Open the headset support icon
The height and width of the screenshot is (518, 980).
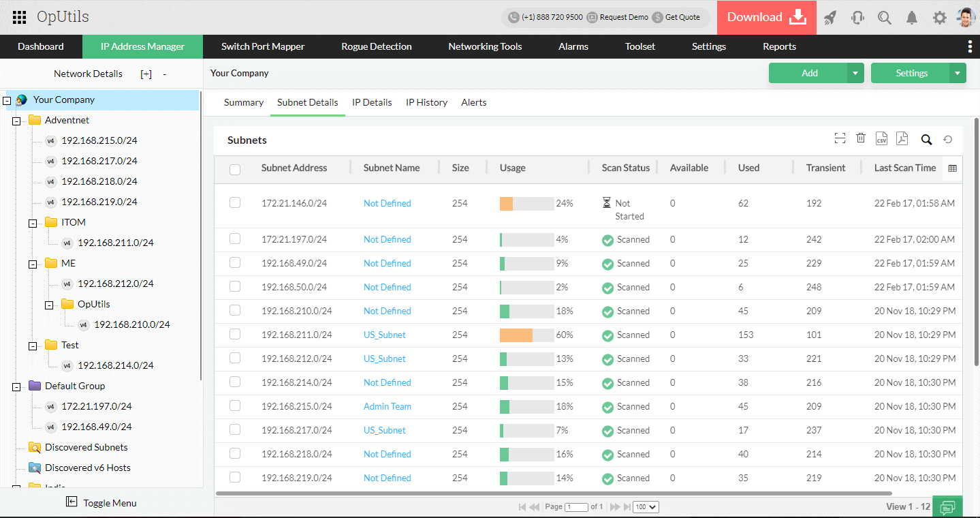857,18
